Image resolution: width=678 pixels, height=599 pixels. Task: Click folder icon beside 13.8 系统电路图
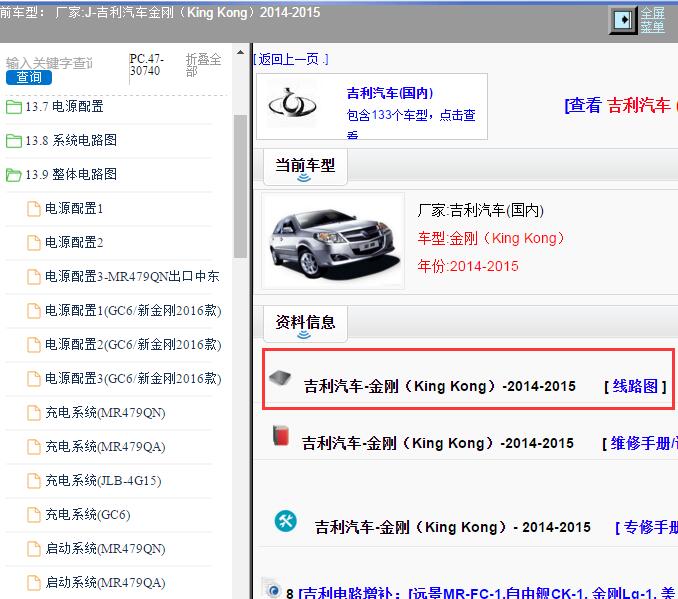(14, 141)
